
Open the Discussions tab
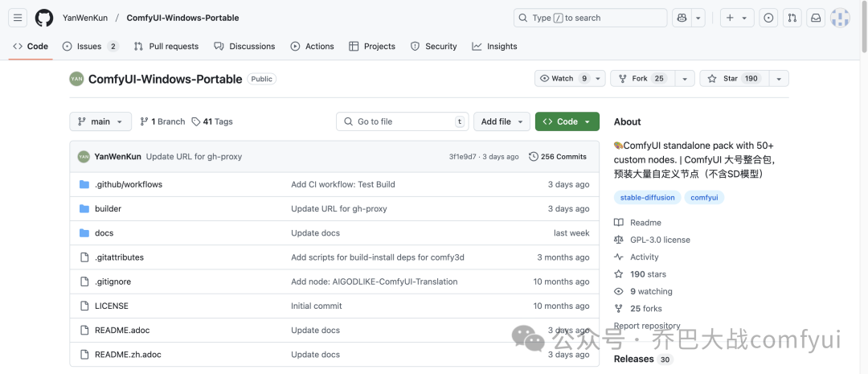244,47
